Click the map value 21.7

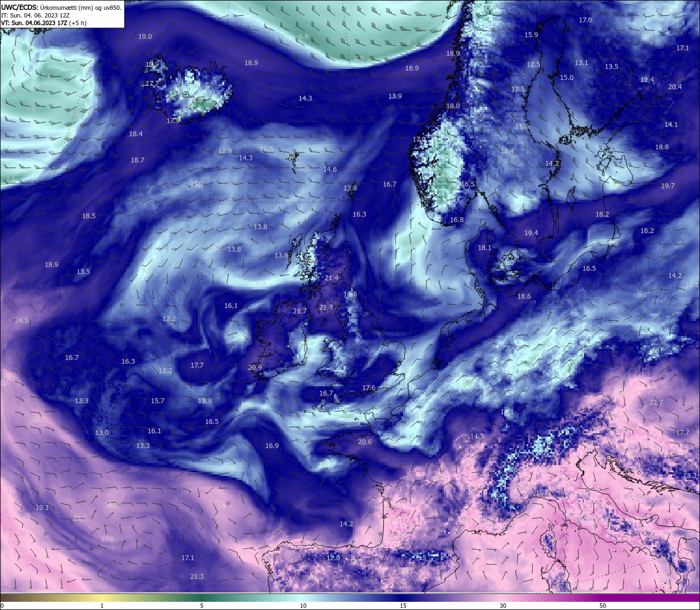point(300,311)
